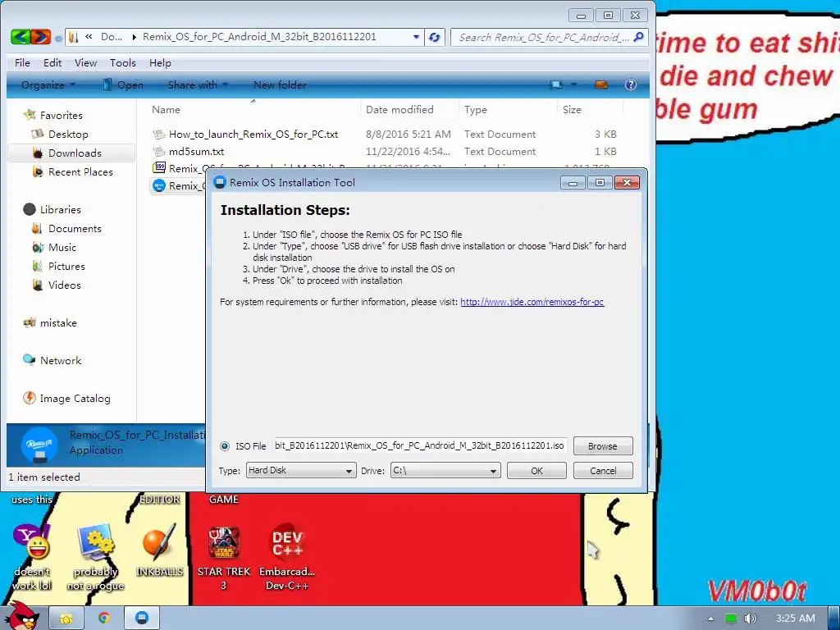840x630 pixels.
Task: Open Google Chrome from the taskbar
Action: 104,619
